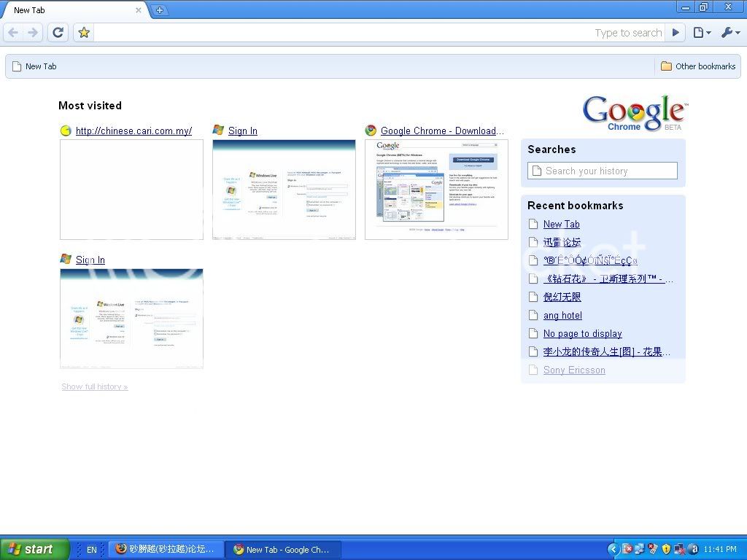The height and width of the screenshot is (560, 747).
Task: Open the Other bookmarks folder
Action: (698, 66)
